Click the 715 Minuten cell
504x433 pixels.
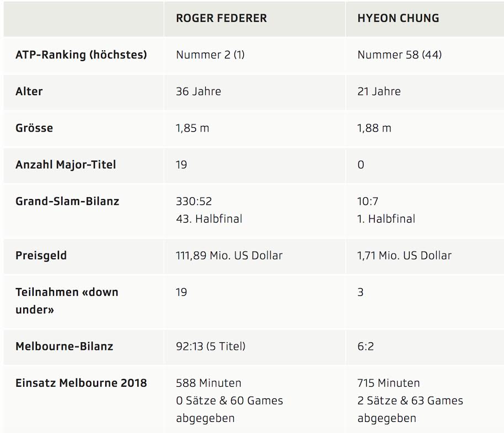point(389,383)
